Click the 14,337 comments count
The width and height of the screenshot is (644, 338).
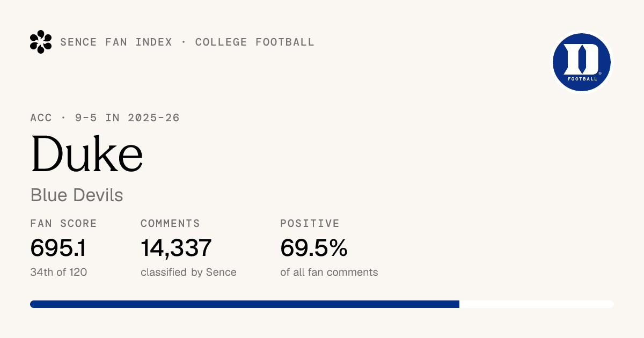click(x=176, y=248)
